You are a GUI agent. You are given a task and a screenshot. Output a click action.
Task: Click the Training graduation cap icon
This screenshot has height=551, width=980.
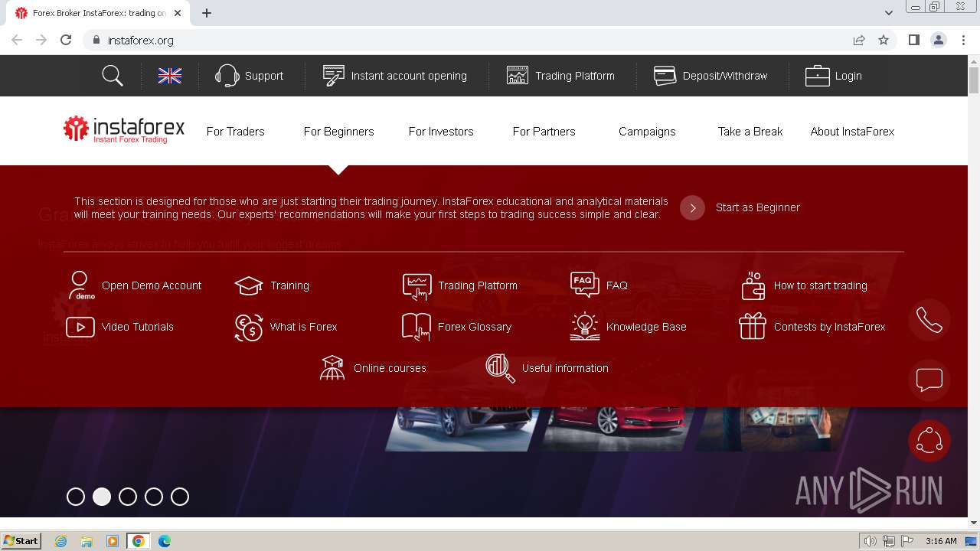(x=249, y=285)
